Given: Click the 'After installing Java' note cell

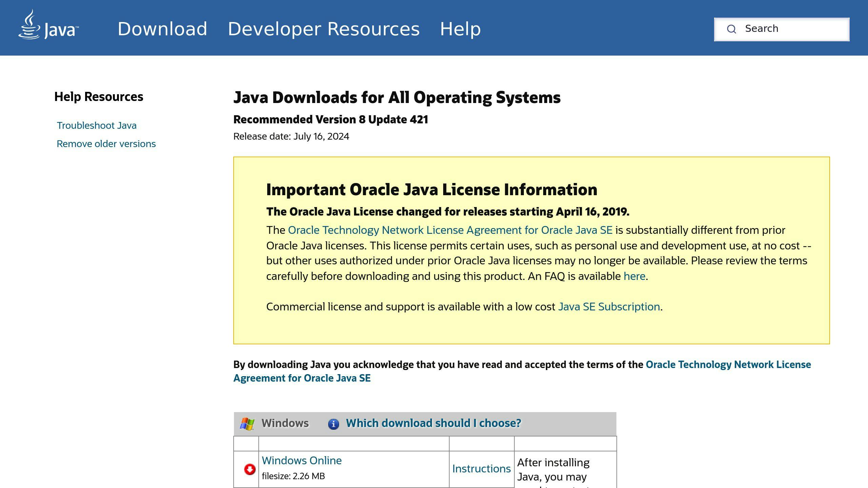Looking at the screenshot, I should click(565, 470).
